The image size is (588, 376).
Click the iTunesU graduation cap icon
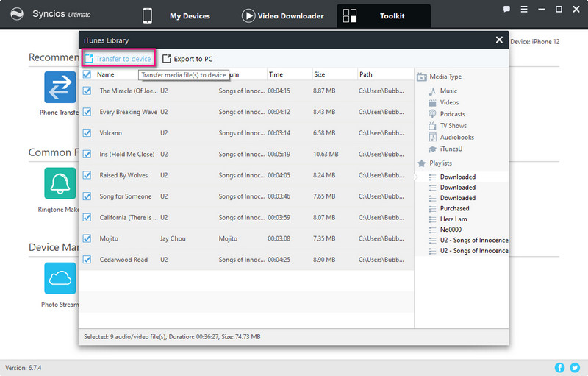coord(432,149)
